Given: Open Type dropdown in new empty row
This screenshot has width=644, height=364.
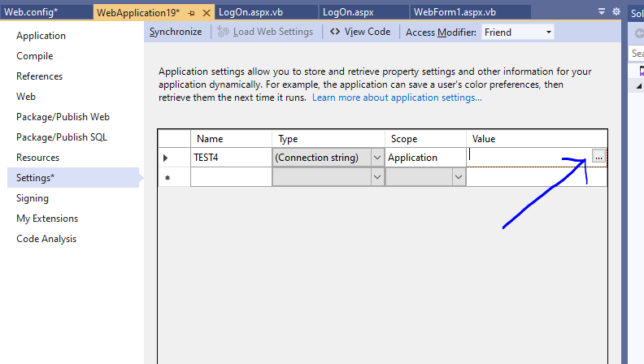Looking at the screenshot, I should point(377,177).
